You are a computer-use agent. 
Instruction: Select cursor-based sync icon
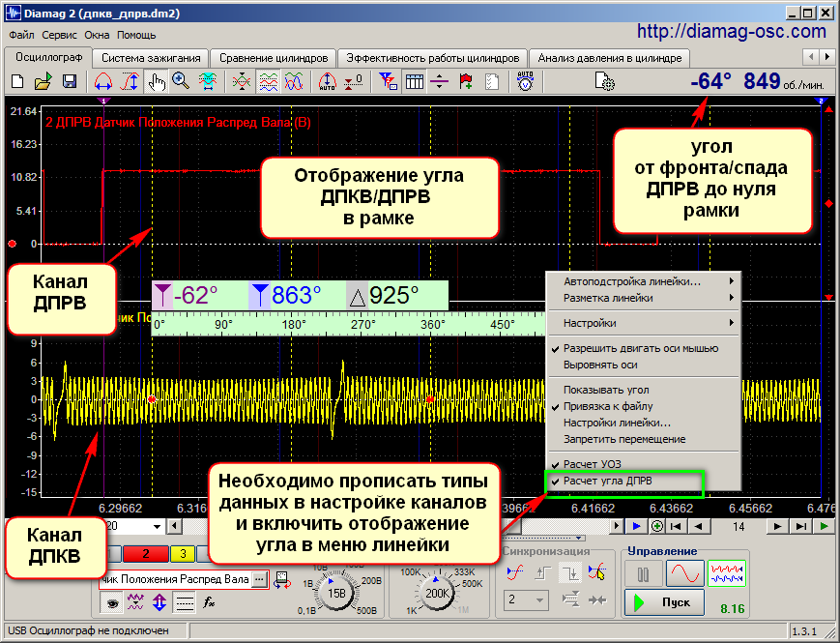click(x=596, y=572)
